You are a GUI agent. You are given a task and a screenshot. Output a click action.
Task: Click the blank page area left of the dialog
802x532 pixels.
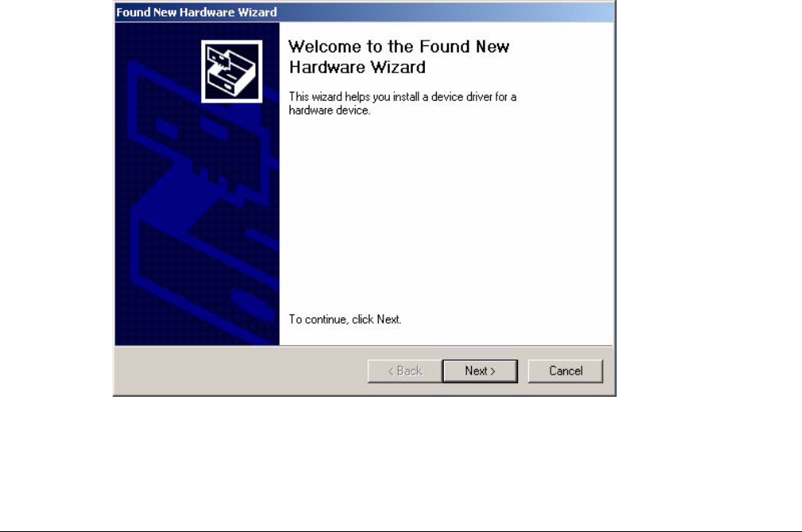point(56,204)
